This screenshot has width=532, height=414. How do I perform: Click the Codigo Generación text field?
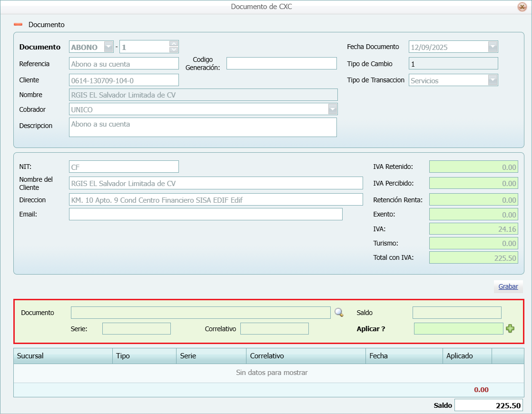click(281, 63)
